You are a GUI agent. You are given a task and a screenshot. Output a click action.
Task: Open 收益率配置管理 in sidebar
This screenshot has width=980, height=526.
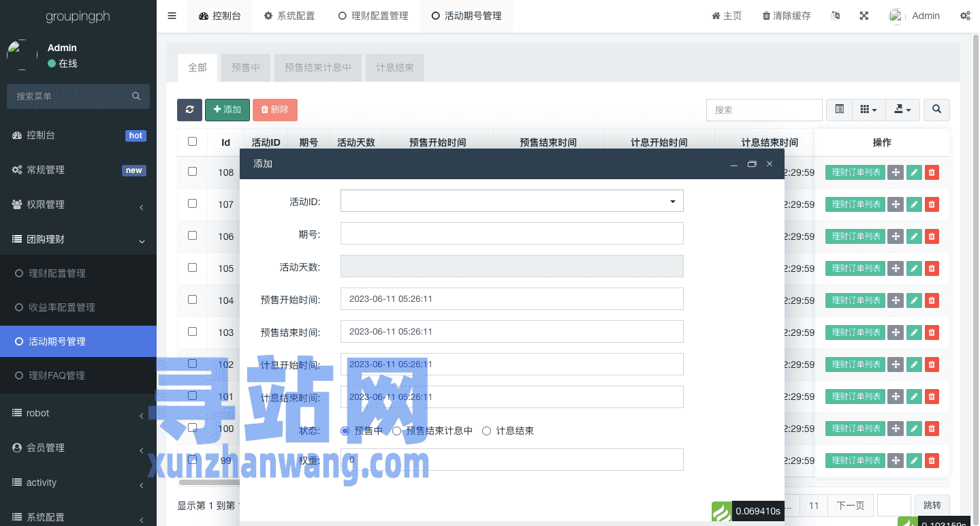[78, 307]
